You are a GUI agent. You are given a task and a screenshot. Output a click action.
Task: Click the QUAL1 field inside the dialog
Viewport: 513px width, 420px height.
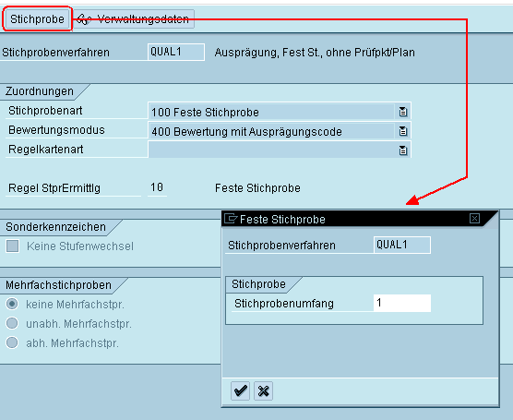(402, 245)
